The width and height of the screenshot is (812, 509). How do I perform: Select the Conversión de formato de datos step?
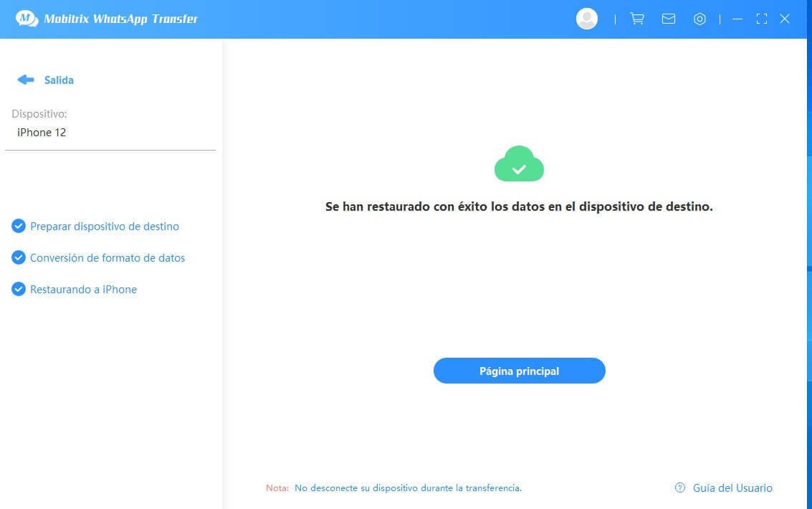(107, 257)
